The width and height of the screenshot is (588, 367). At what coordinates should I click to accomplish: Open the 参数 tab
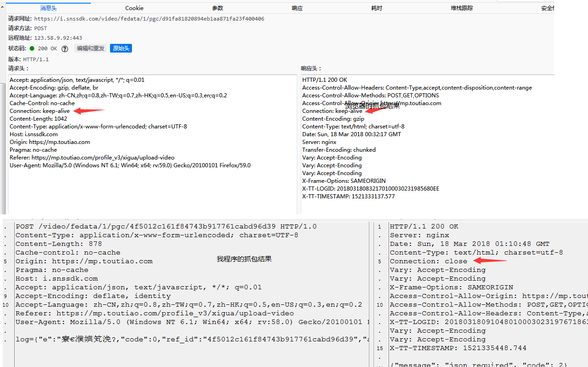click(218, 8)
